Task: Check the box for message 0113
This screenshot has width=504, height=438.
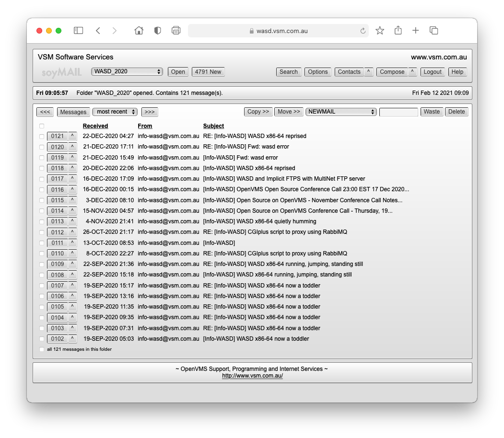Action: (42, 221)
